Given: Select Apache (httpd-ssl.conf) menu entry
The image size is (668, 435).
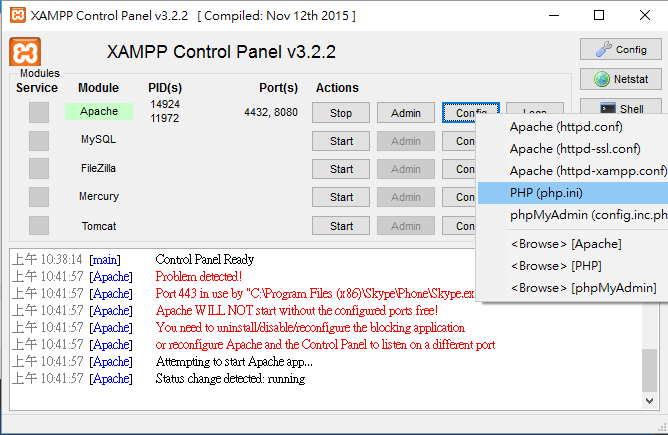Looking at the screenshot, I should (x=573, y=149).
